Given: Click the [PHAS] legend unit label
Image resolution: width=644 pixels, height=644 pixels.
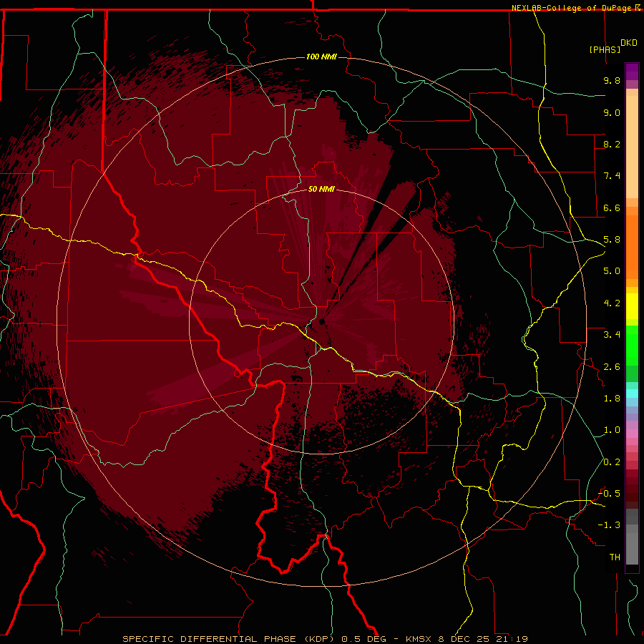Looking at the screenshot, I should tap(605, 49).
